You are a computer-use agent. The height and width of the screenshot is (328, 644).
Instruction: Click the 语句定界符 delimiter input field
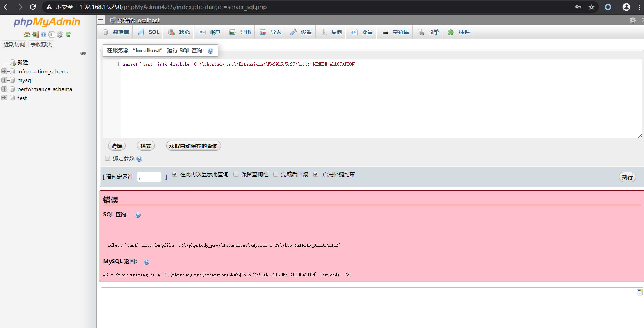click(x=149, y=177)
